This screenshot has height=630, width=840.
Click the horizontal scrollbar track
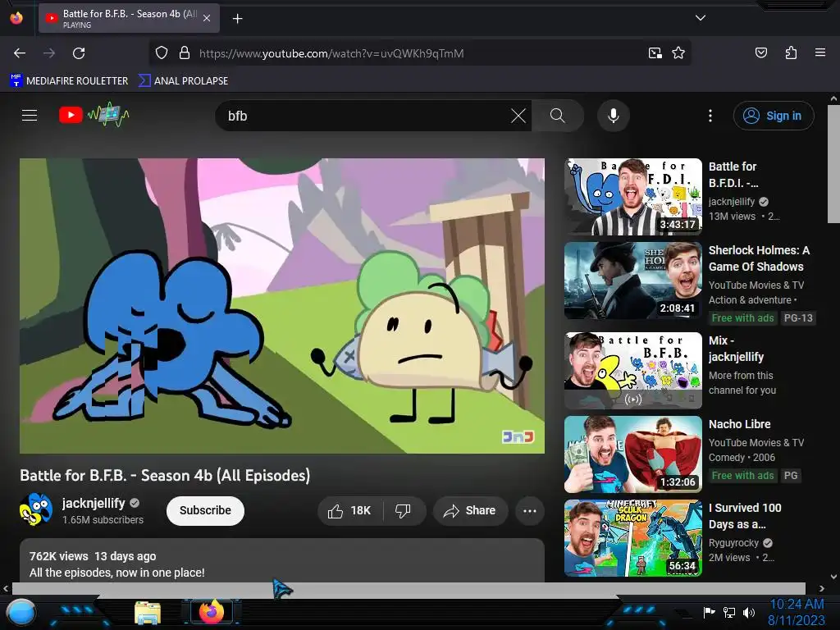click(409, 589)
